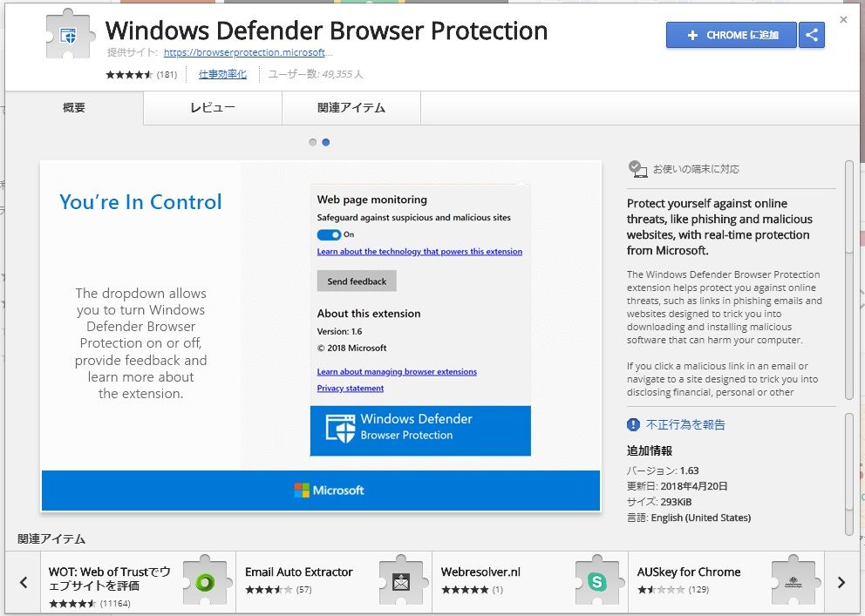Toggle the Web page monitoring switch
The image size is (865, 616).
coord(329,234)
